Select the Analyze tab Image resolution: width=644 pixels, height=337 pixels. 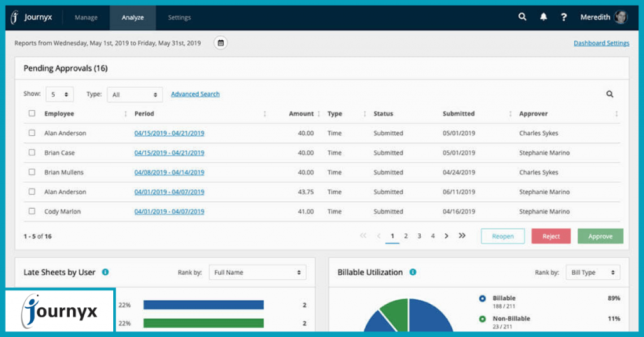pos(133,17)
